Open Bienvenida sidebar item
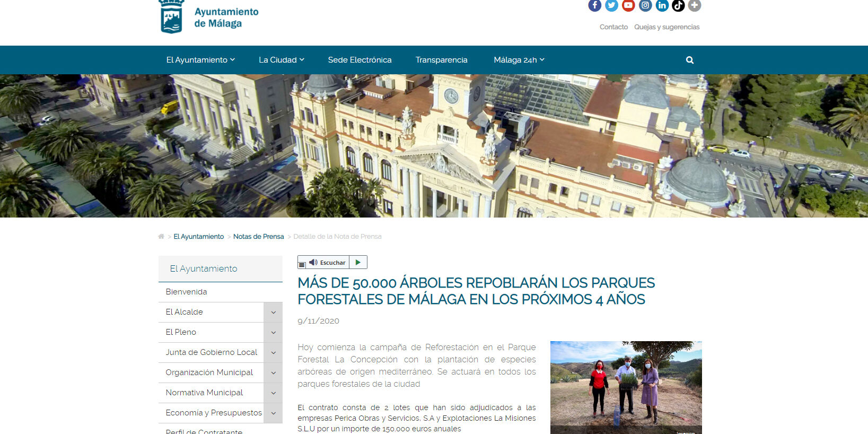The height and width of the screenshot is (434, 868). click(220, 292)
